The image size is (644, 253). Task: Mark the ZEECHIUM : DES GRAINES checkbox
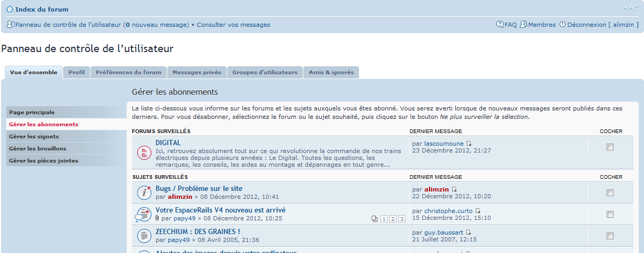[610, 236]
